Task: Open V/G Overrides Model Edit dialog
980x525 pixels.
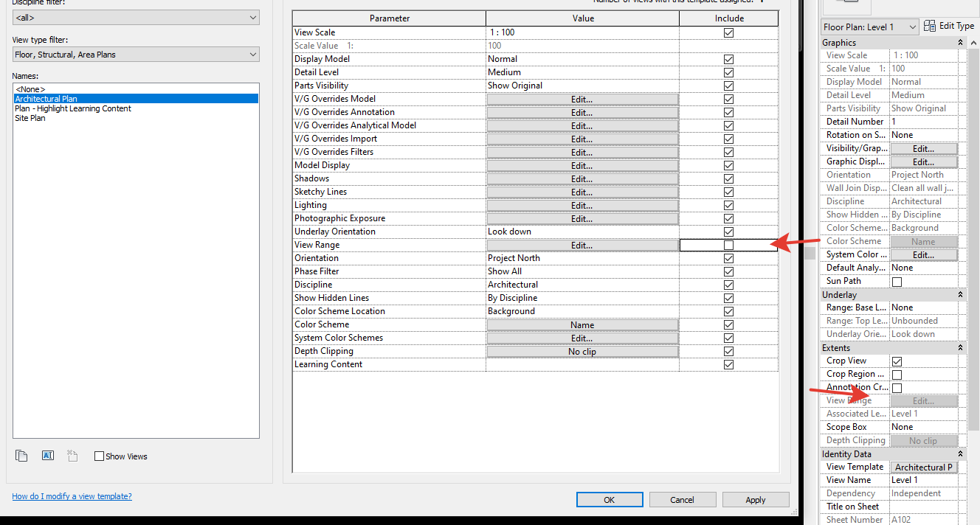Action: [582, 98]
